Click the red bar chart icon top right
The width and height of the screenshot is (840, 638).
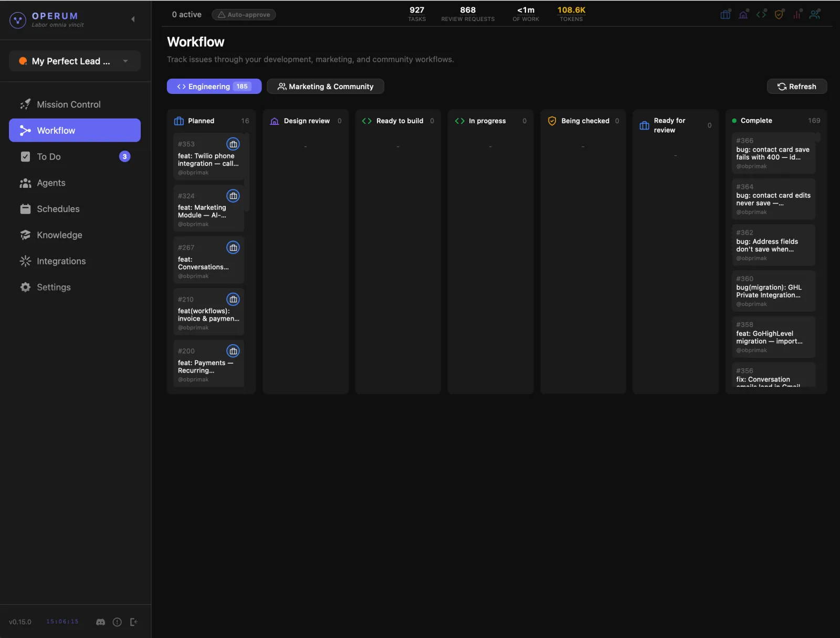click(x=796, y=14)
